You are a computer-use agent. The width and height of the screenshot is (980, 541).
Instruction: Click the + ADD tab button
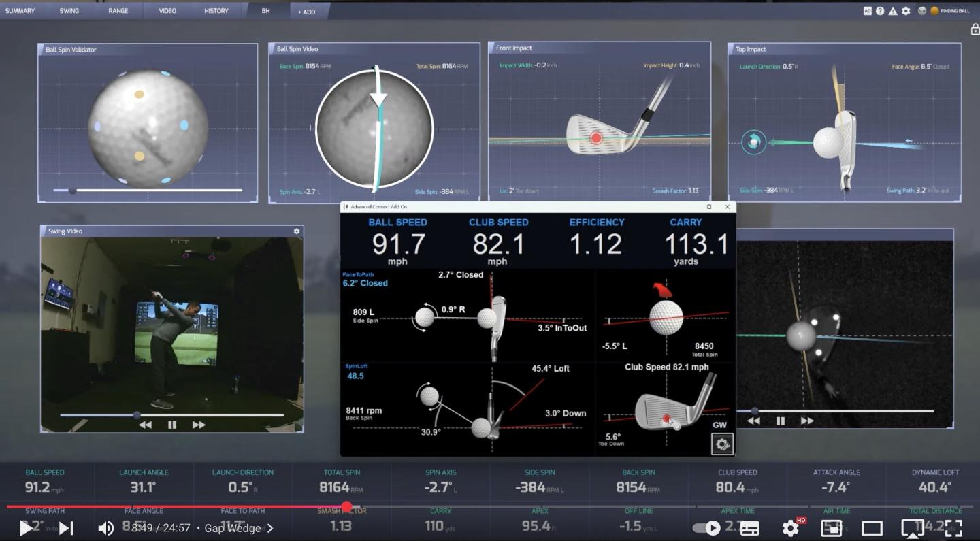(x=306, y=12)
